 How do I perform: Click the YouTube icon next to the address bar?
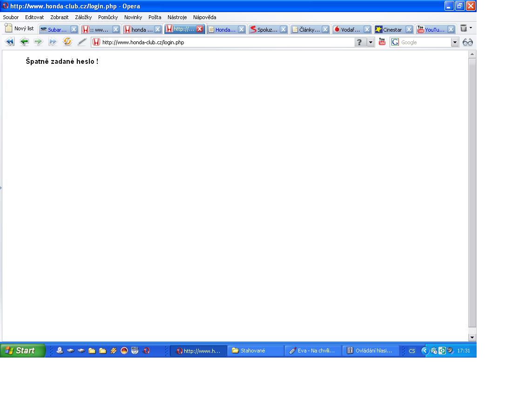coord(382,42)
